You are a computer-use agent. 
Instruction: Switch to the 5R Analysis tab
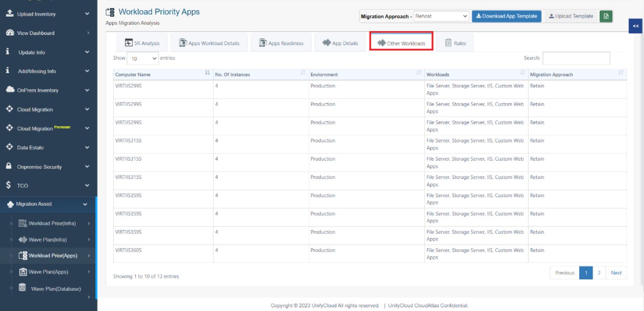point(142,43)
